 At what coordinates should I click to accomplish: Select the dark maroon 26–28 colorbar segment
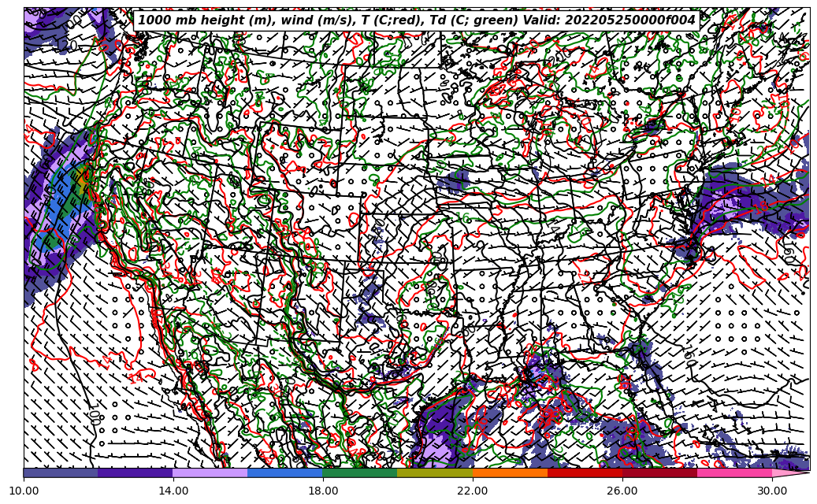[x=660, y=472]
